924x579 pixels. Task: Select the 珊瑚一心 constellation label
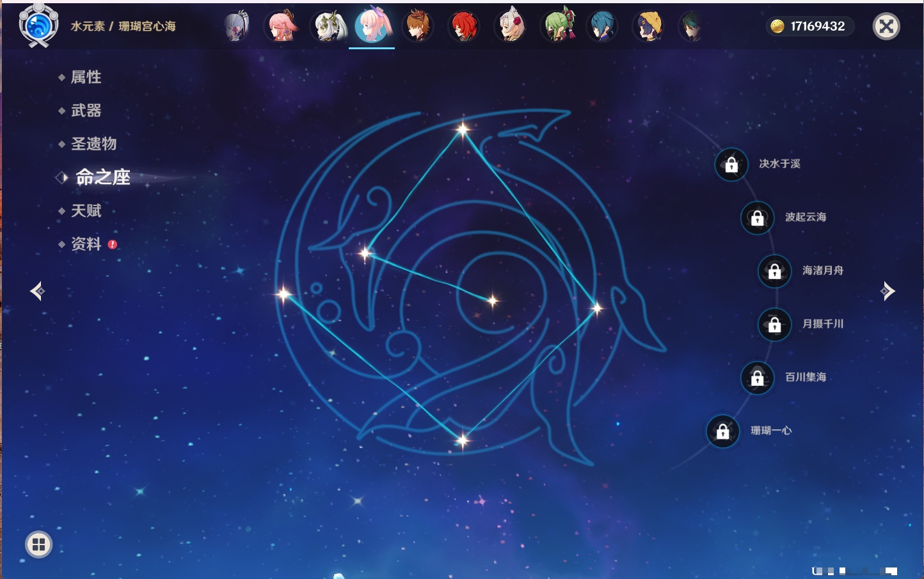click(x=771, y=431)
